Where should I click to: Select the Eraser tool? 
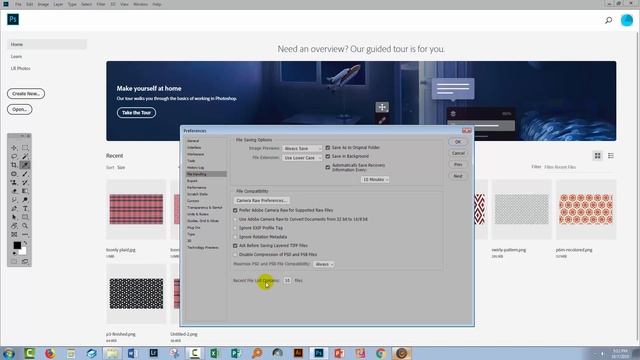(x=14, y=191)
